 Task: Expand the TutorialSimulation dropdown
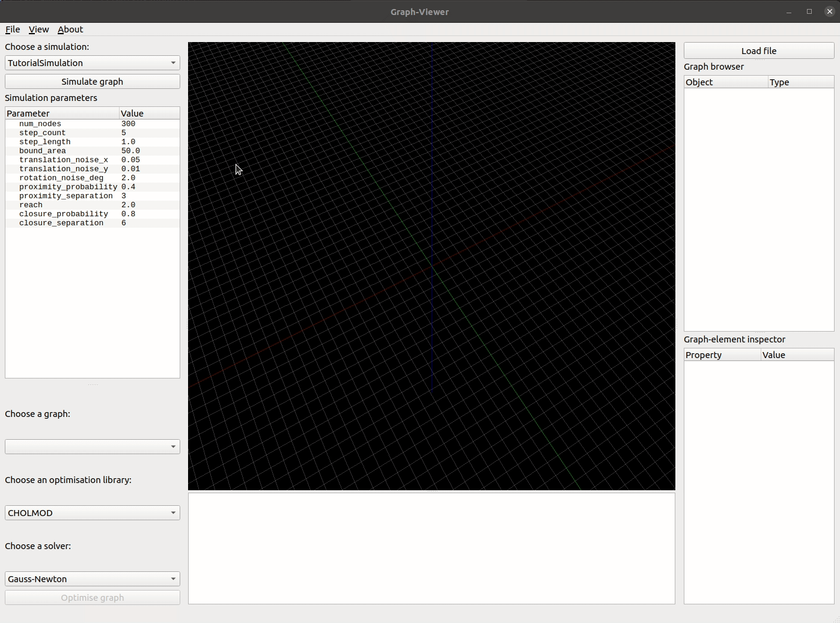pyautogui.click(x=93, y=62)
